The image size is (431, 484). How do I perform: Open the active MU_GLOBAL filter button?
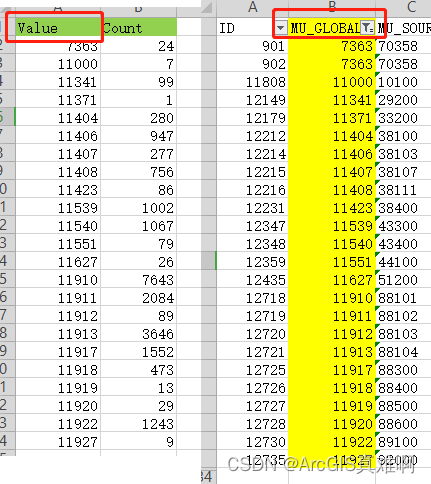pos(367,28)
